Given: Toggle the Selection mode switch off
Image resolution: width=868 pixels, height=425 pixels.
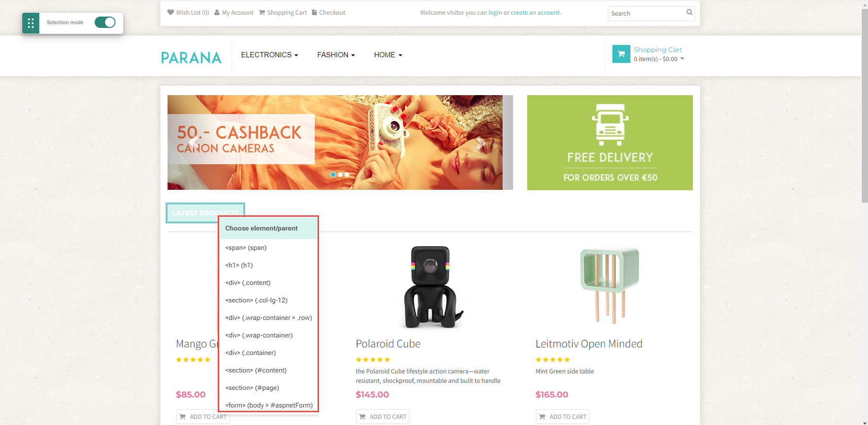Looking at the screenshot, I should 105,22.
